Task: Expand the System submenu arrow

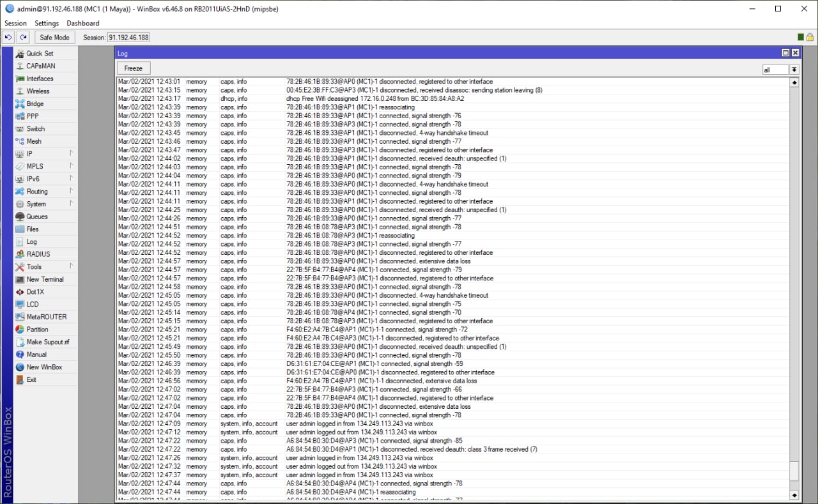Action: point(72,204)
